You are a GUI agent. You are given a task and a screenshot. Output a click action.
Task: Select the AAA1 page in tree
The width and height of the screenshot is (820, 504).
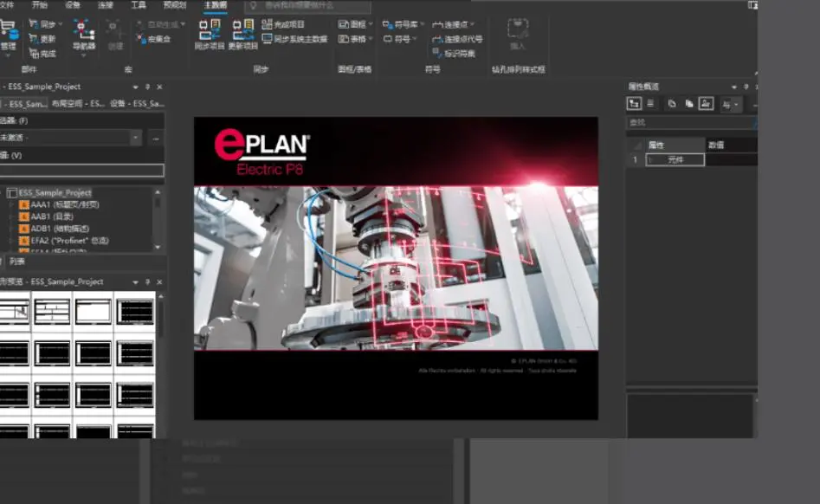point(64,204)
